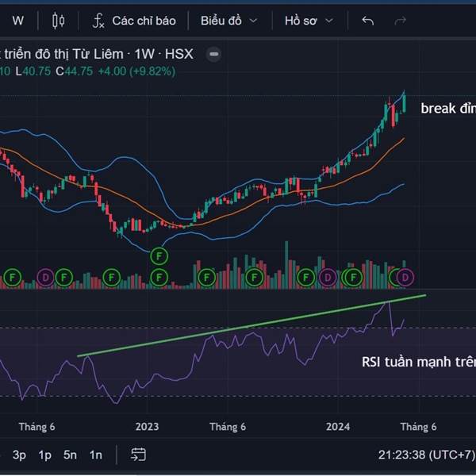Screen dimensions: 476x476
Task: Select the 'RSI tuần mạnh trên' annotation
Action: click(419, 362)
